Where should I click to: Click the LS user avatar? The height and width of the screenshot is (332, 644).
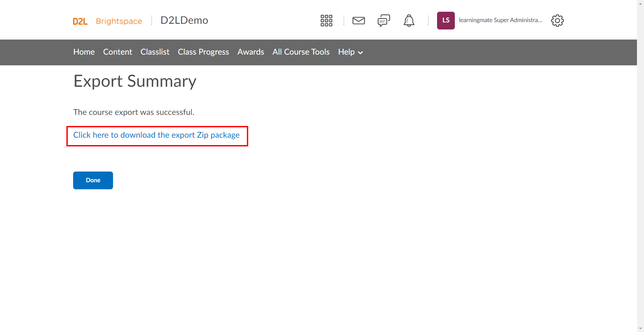446,20
